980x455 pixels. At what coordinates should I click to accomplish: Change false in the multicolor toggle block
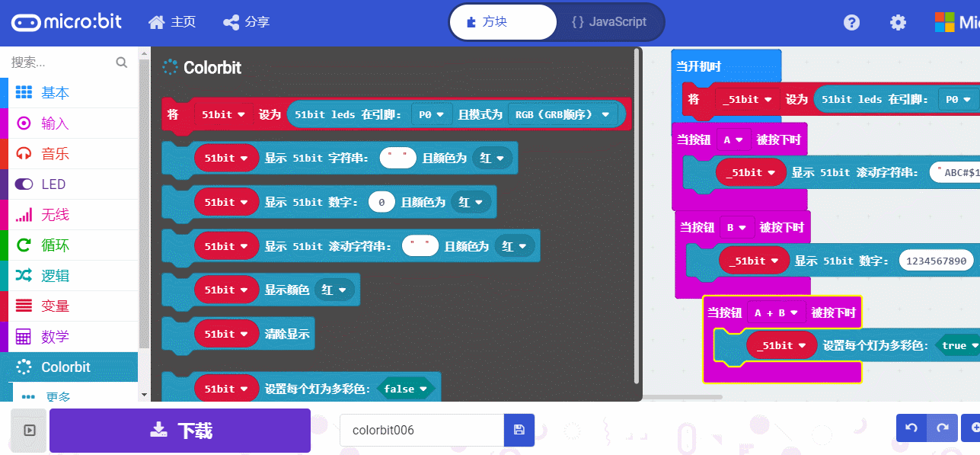pyautogui.click(x=407, y=388)
